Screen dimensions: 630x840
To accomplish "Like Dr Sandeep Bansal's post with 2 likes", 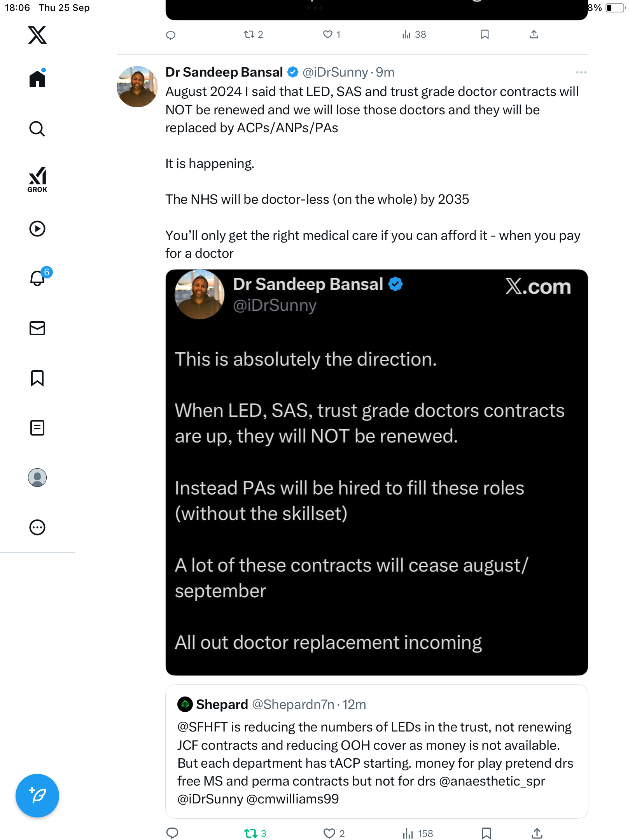I will tap(329, 833).
